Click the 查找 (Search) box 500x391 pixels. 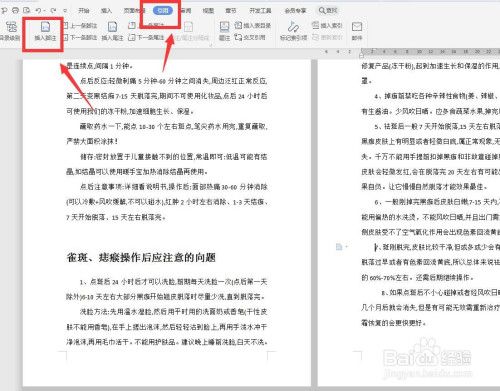tap(328, 11)
